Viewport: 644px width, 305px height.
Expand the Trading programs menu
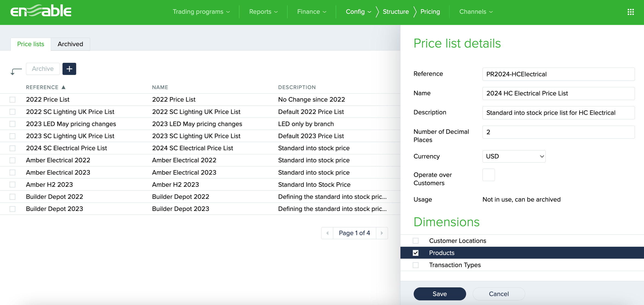tap(201, 12)
